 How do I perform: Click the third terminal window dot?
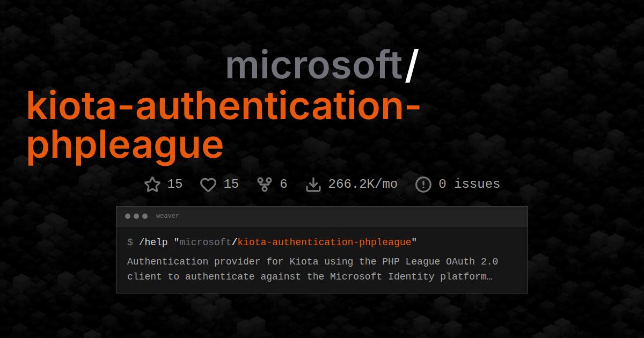pyautogui.click(x=145, y=216)
